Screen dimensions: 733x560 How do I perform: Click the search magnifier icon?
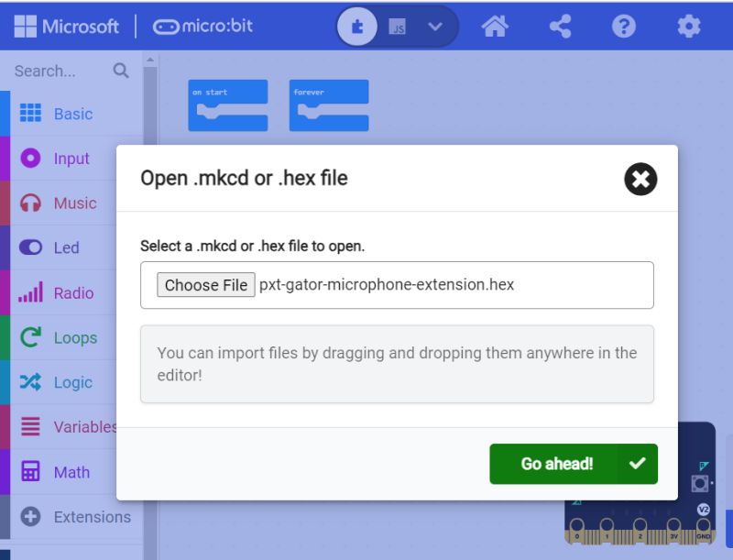(x=121, y=71)
